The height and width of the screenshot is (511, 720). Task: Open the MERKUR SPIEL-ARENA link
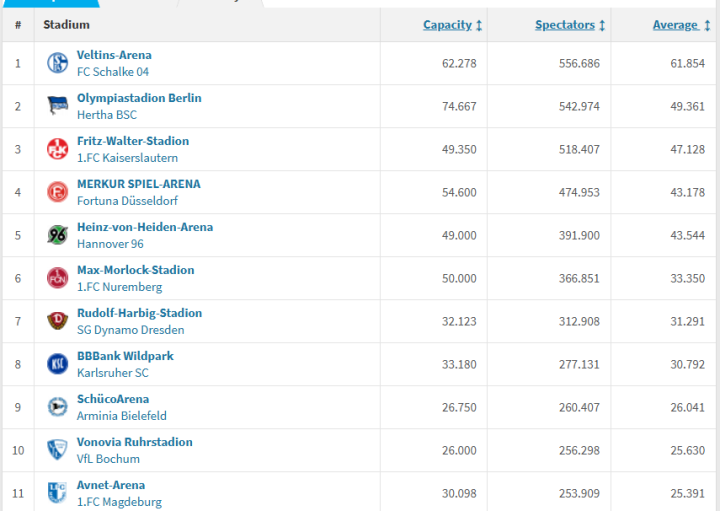coord(139,184)
